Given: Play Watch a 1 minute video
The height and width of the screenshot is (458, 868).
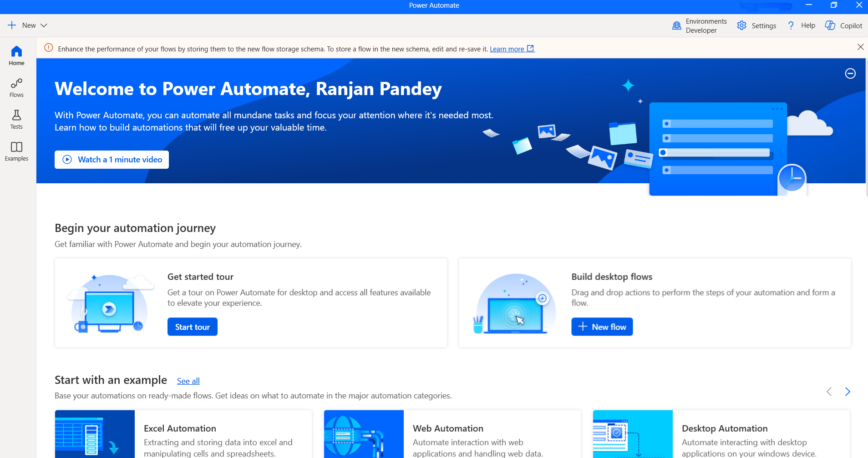Looking at the screenshot, I should (x=111, y=159).
